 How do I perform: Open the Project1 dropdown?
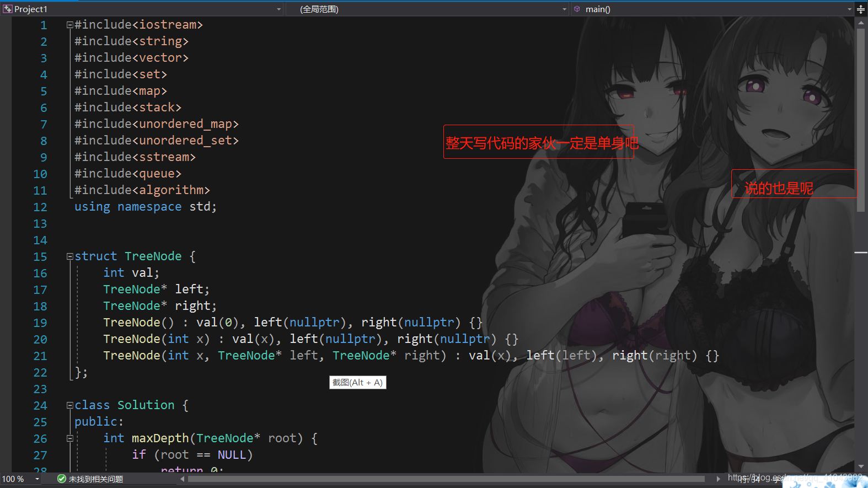click(x=278, y=9)
